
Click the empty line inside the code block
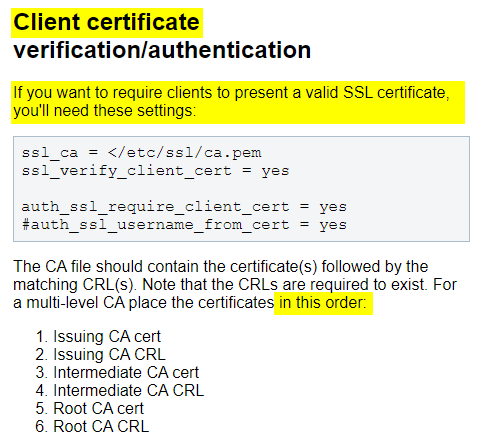241,189
